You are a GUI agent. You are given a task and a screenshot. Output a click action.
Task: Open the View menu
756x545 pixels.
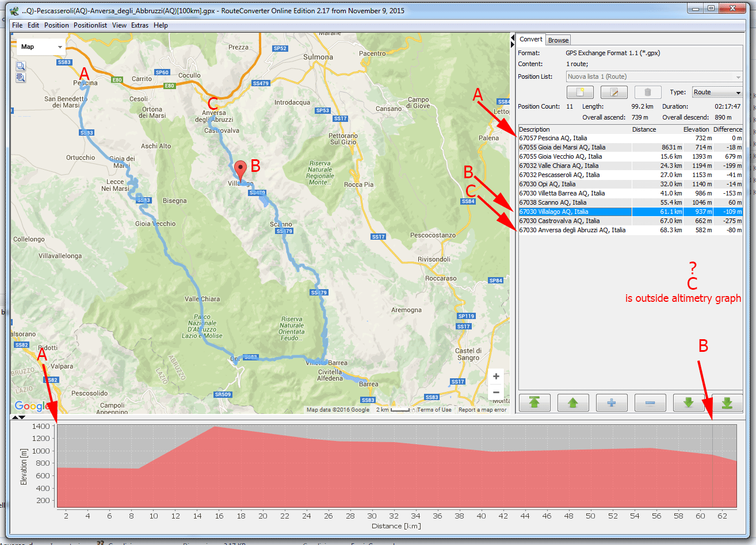click(x=120, y=25)
